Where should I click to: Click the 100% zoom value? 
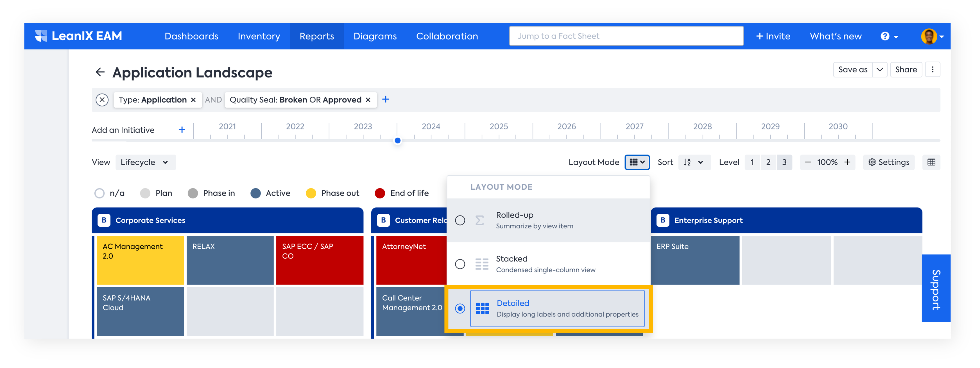point(827,162)
